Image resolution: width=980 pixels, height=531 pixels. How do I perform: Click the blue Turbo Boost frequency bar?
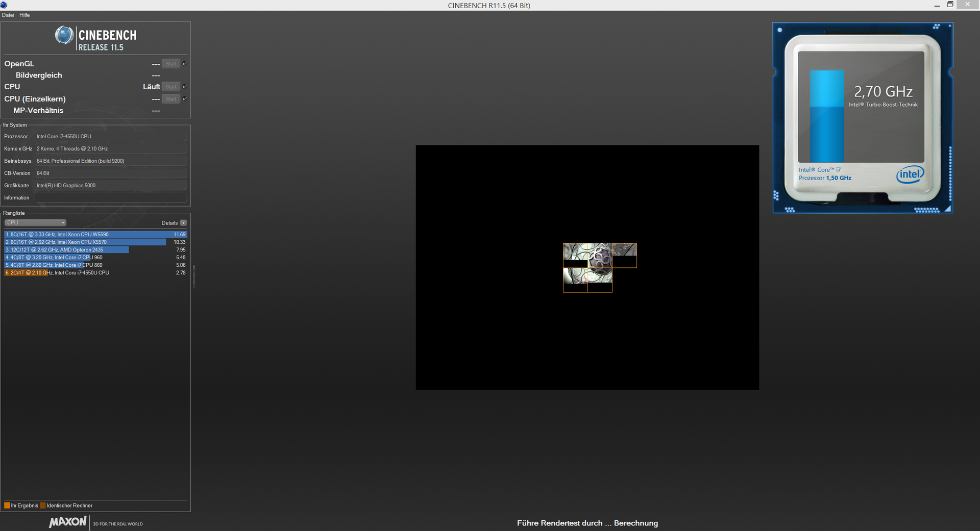[x=827, y=116]
